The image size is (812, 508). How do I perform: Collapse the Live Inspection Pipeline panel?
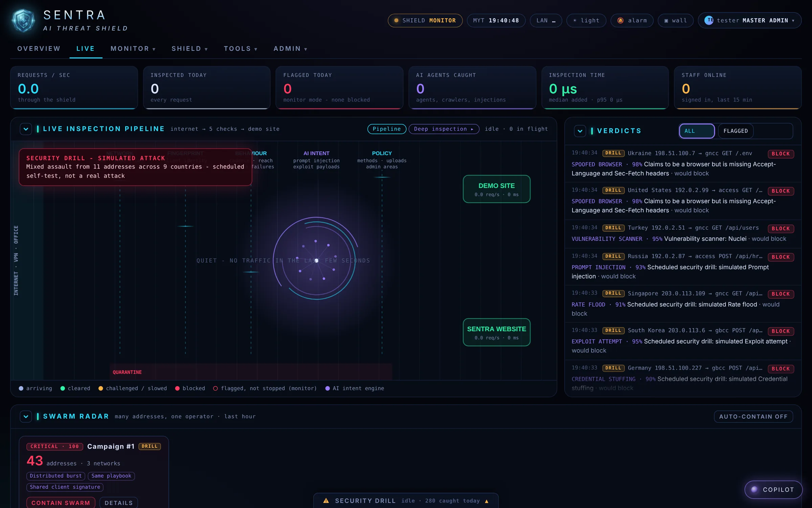pyautogui.click(x=26, y=129)
